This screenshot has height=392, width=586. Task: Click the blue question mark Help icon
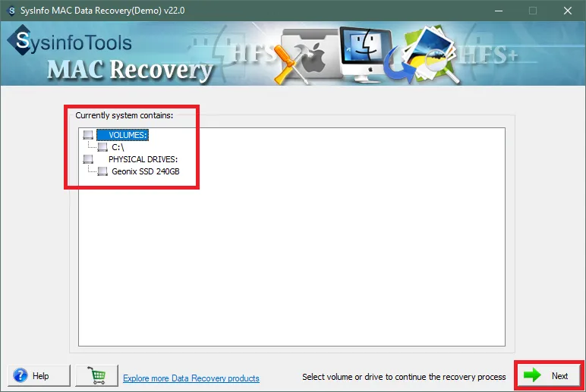coord(20,375)
